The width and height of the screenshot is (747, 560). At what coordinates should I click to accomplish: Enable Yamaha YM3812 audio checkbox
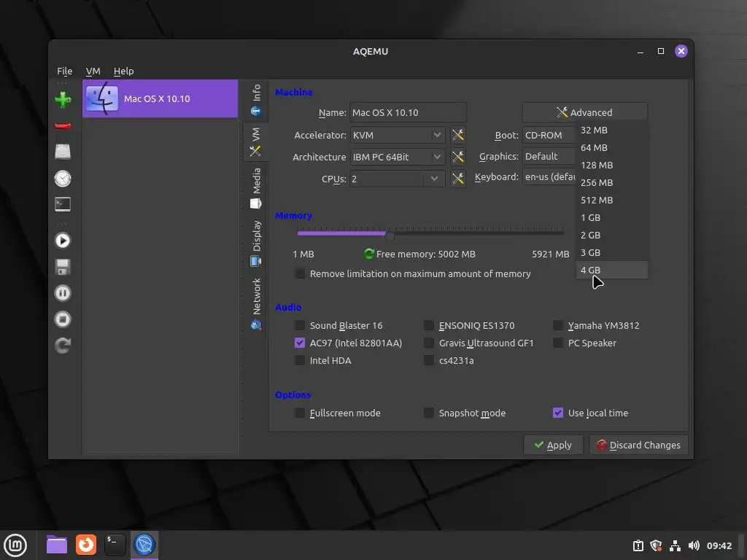[558, 325]
